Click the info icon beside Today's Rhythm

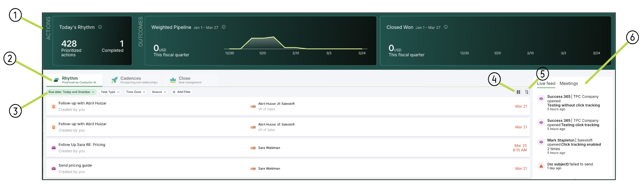tap(100, 27)
